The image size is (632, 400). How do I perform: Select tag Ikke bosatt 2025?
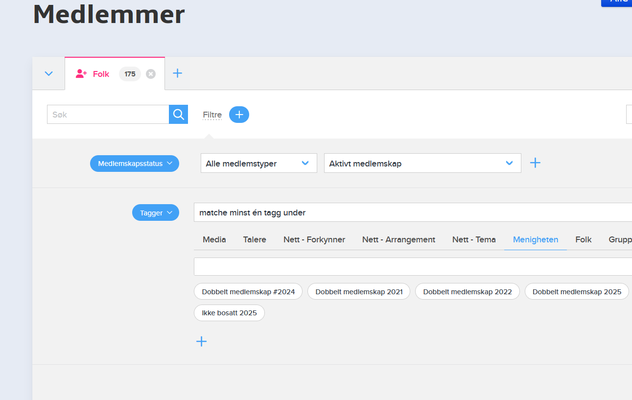pyautogui.click(x=229, y=313)
